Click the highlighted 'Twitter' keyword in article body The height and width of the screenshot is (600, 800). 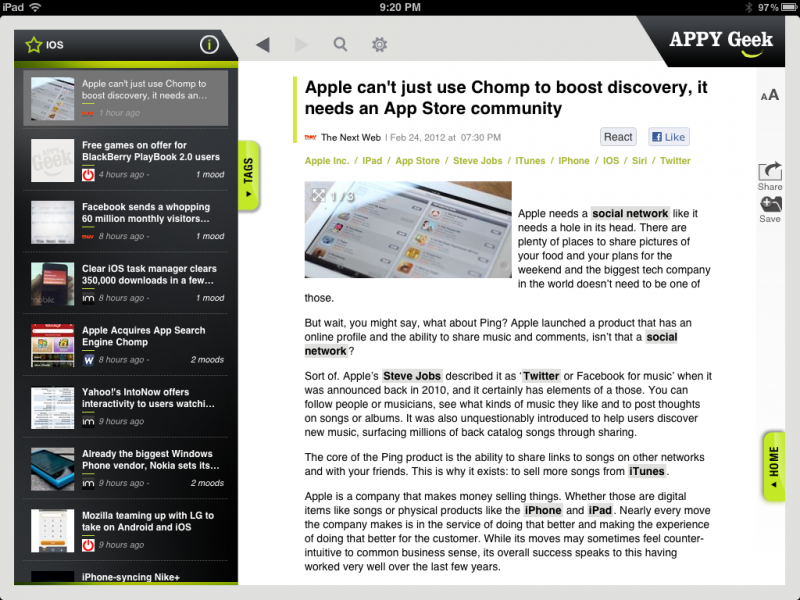point(541,376)
